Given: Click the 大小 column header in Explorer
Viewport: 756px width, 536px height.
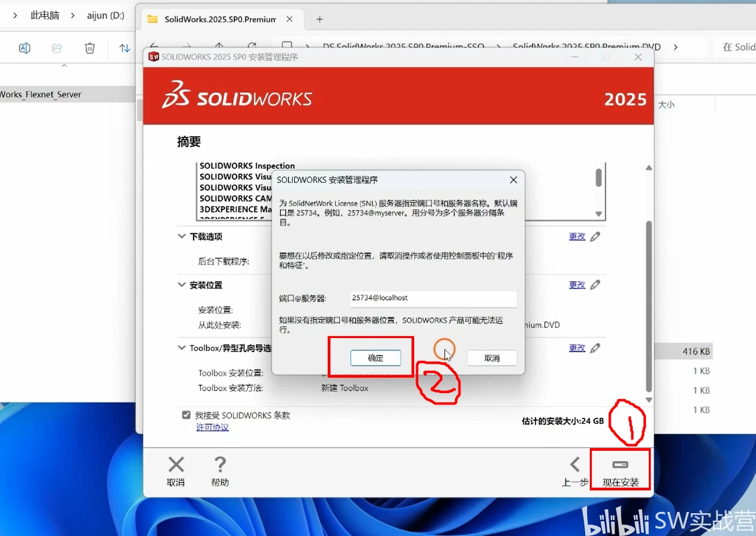Looking at the screenshot, I should click(666, 105).
